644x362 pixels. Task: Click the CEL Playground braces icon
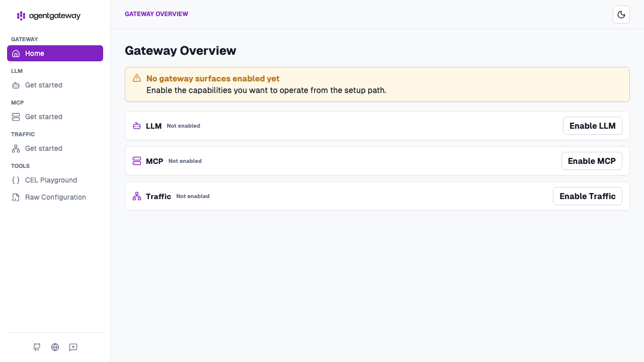click(16, 180)
